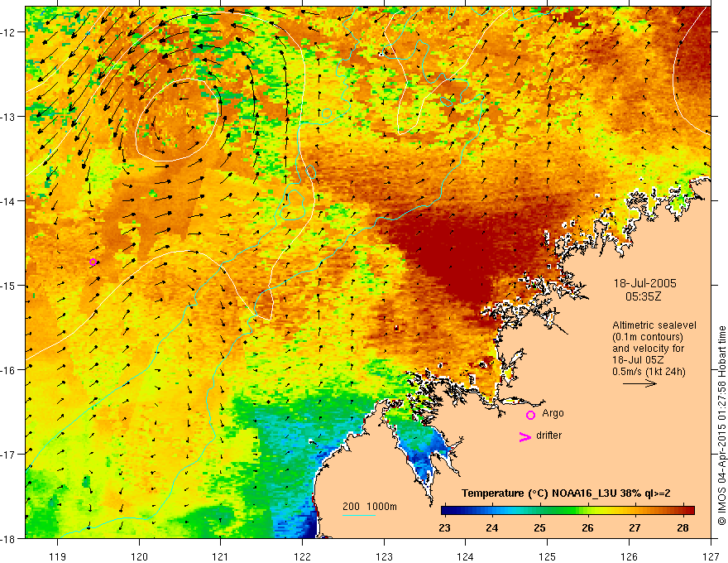
Task: Click the longitude axis label 124
Action: (466, 556)
